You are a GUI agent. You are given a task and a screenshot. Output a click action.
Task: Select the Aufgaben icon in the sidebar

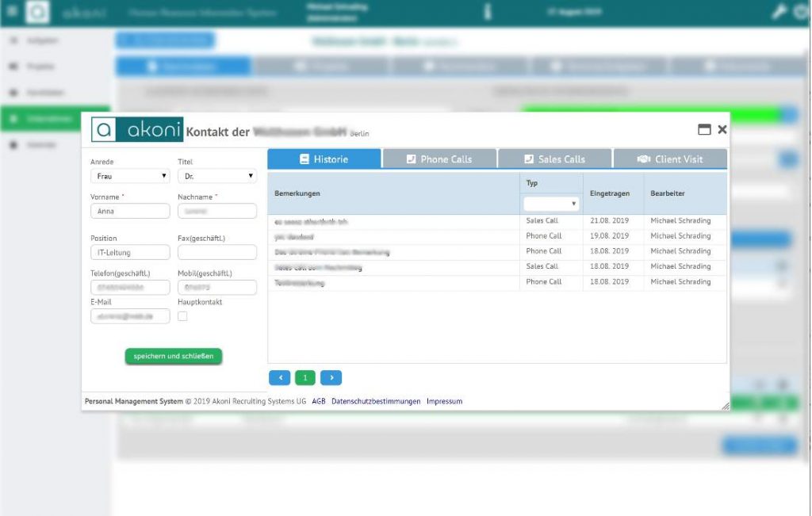12,40
